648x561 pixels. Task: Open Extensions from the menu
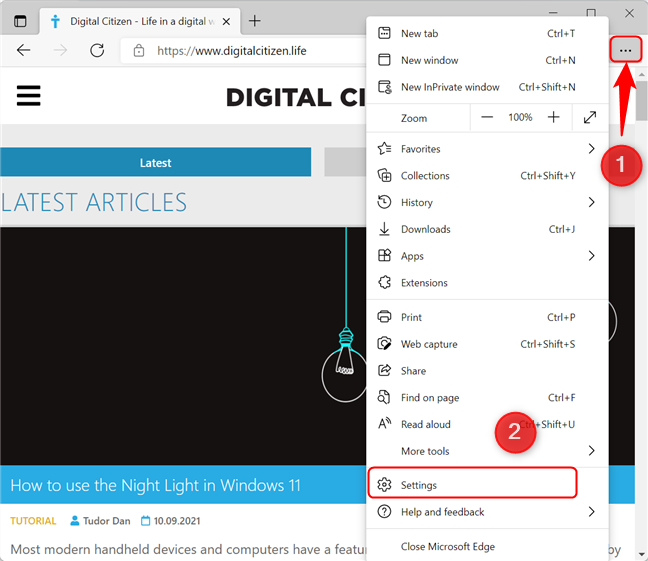(x=487, y=283)
